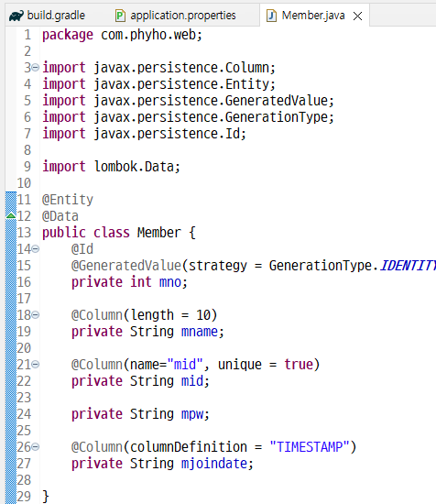Screen dimensions: 436x504
Task: Collapse the fold marker at line 21
Action: [36, 364]
